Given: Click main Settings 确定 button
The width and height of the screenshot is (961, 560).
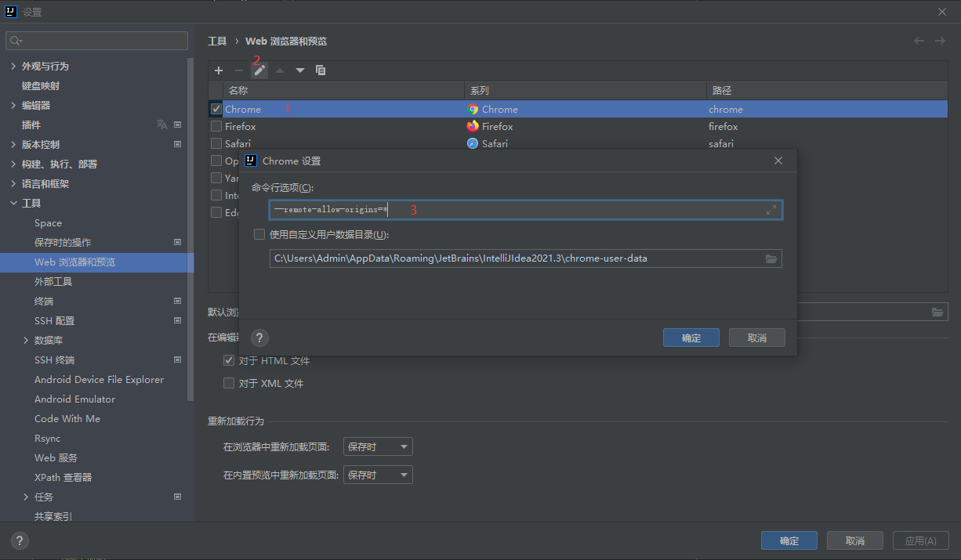Looking at the screenshot, I should tap(789, 540).
